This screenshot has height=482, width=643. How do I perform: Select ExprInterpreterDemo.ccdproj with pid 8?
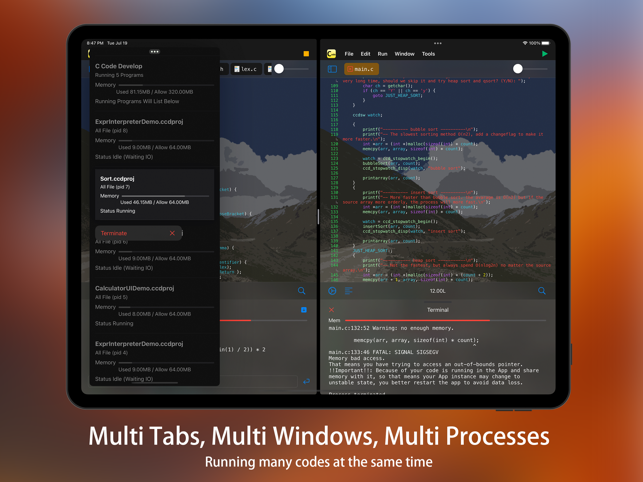pos(155,139)
